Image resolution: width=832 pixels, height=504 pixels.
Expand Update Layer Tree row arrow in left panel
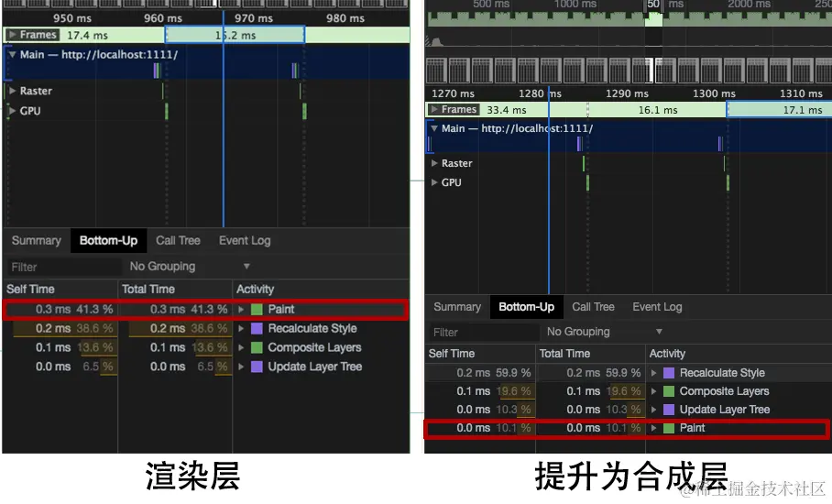(x=241, y=367)
